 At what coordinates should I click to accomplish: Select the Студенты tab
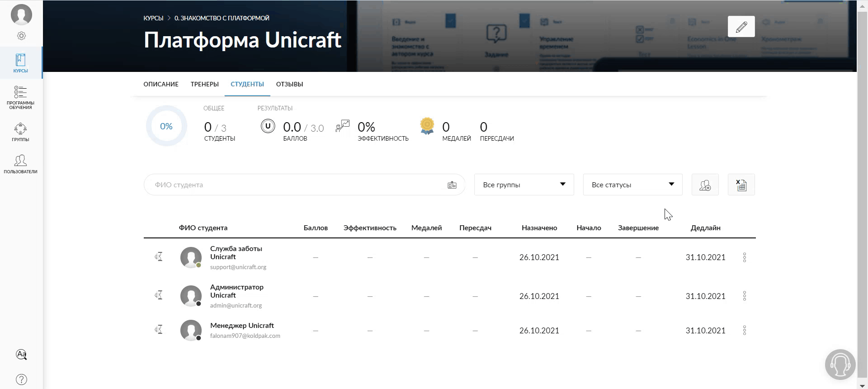pos(247,84)
